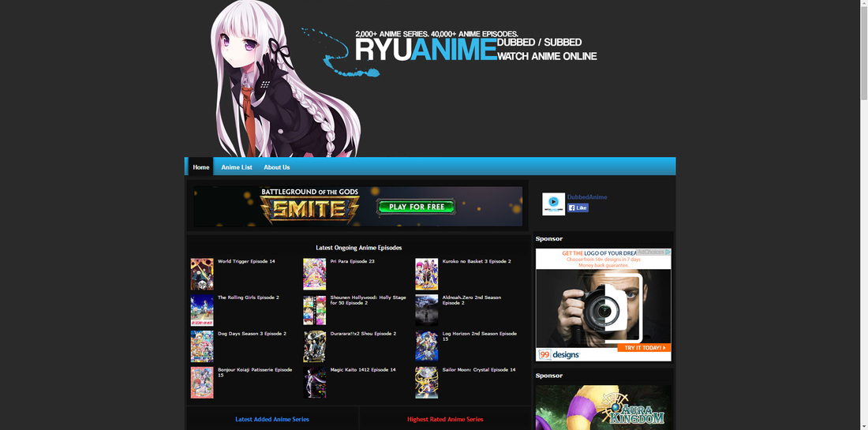Click The Rolling Girls thumbnail

click(x=202, y=310)
